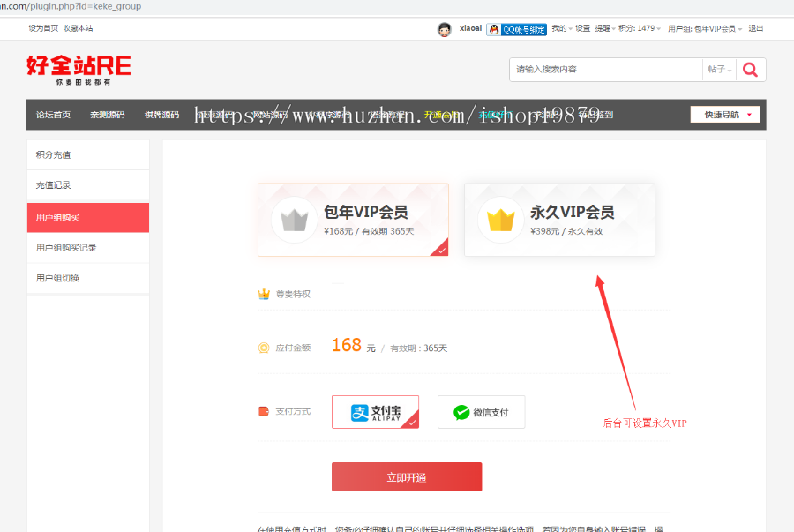Click inside the search input box
The width and height of the screenshot is (794, 532).
point(600,69)
